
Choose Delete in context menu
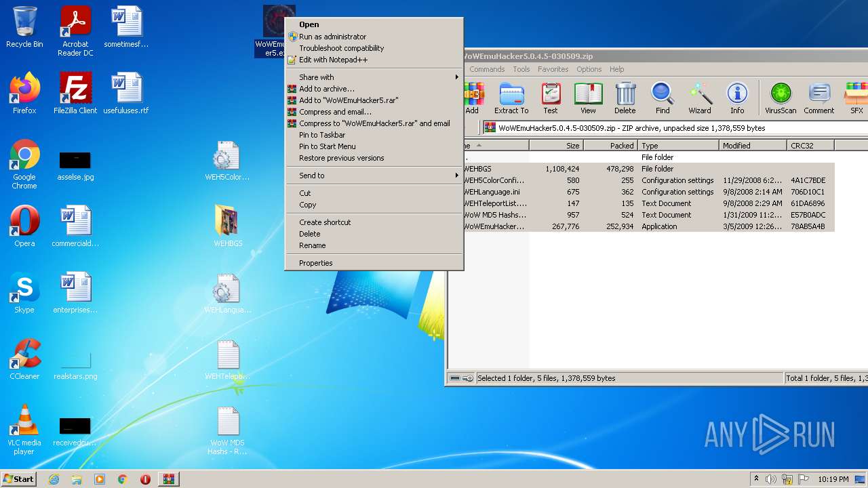pyautogui.click(x=374, y=234)
